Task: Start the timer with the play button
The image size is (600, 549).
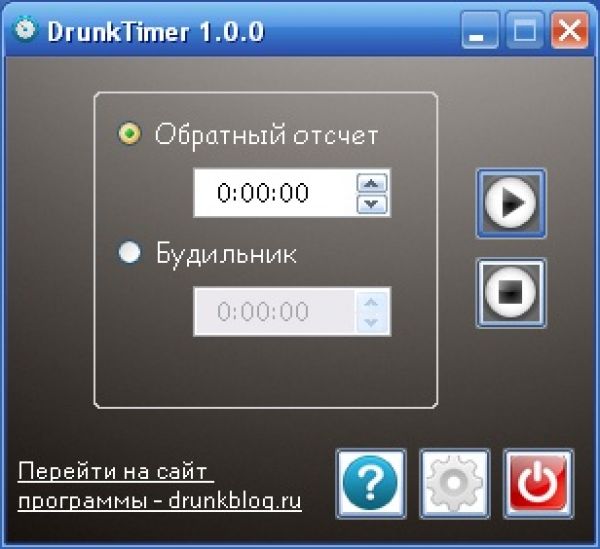Action: point(511,203)
